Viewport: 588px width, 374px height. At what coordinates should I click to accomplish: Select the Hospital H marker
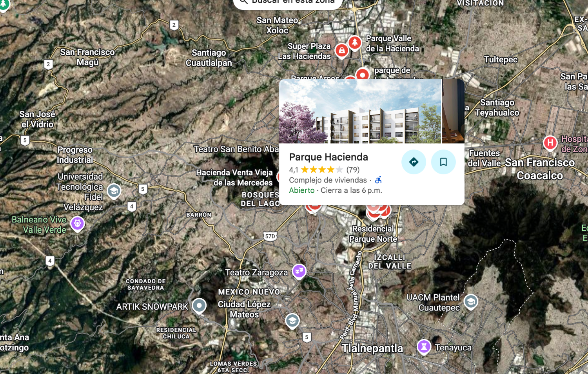pos(550,143)
